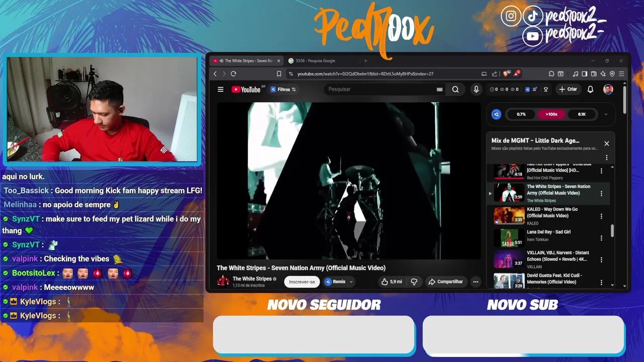Open the browser extensions puzzle icon

click(551, 73)
